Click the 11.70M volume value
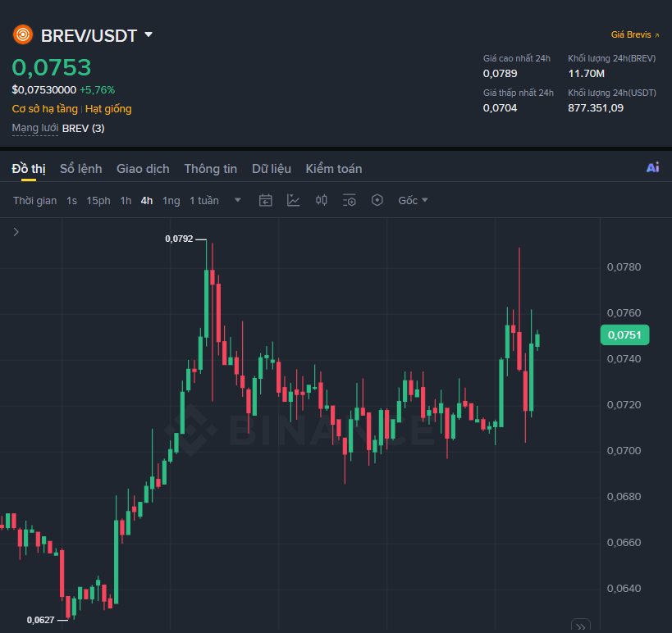Screen dimensions: 672x633 (587, 74)
